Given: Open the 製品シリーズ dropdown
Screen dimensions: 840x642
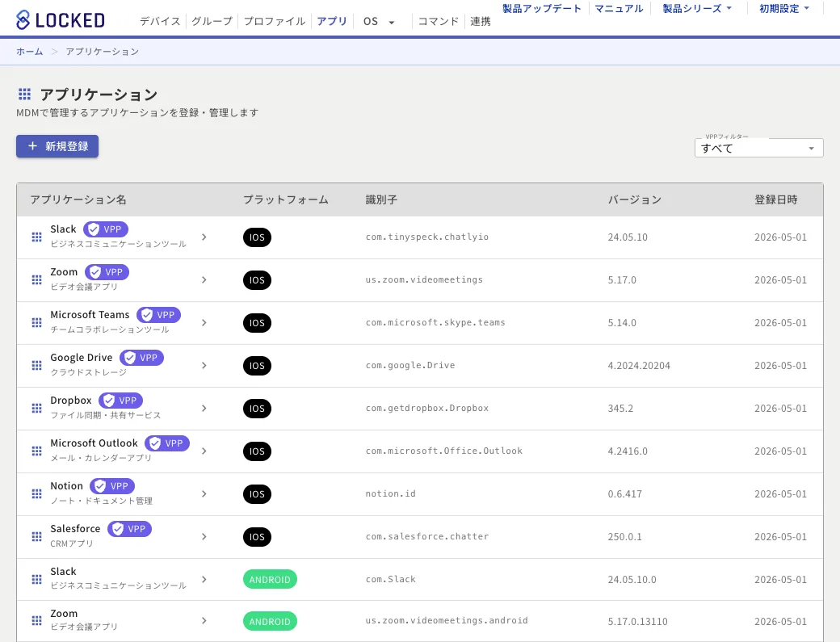Looking at the screenshot, I should [x=697, y=8].
